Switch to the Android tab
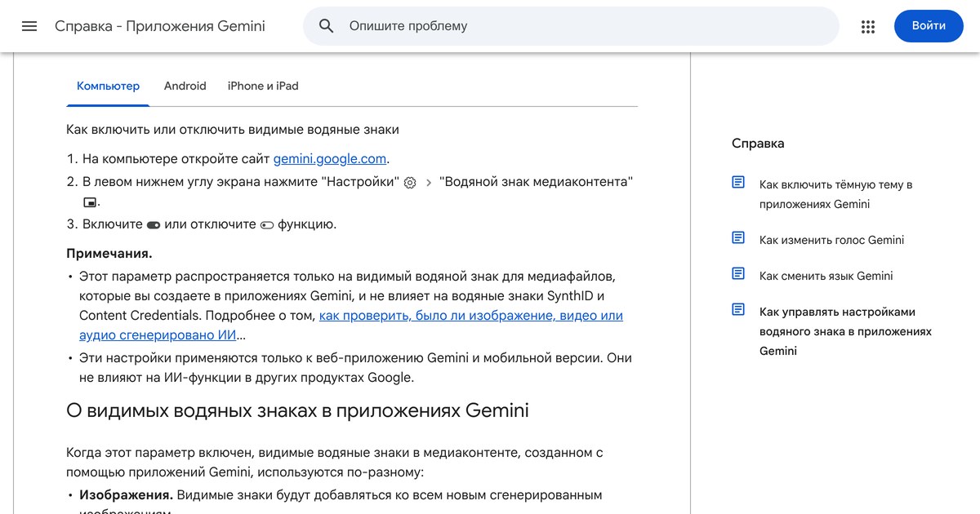980x514 pixels. [x=185, y=86]
